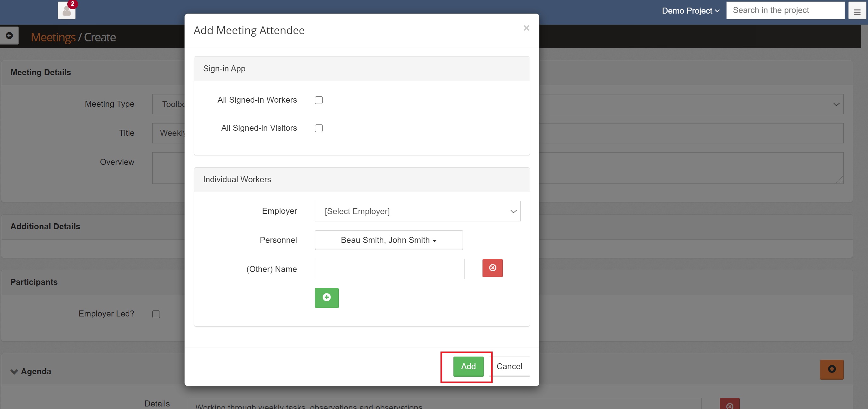
Task: Click the green Add button
Action: pyautogui.click(x=468, y=366)
